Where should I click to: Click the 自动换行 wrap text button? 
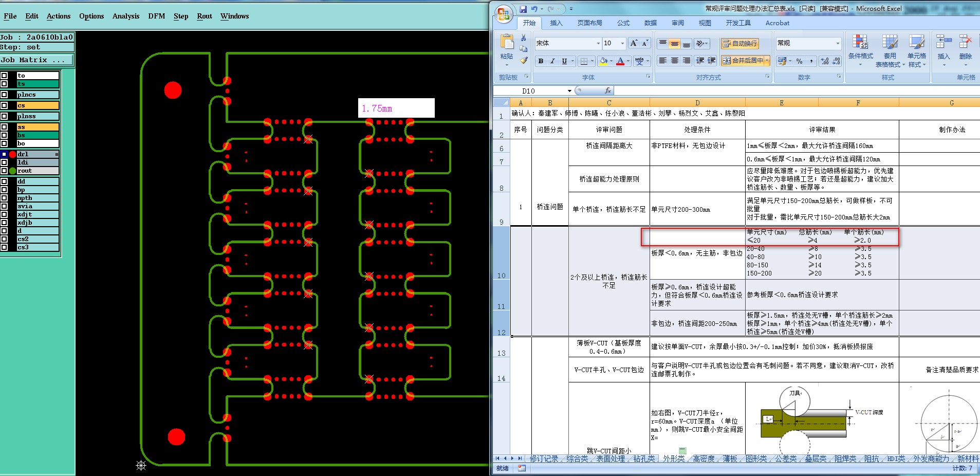click(739, 44)
